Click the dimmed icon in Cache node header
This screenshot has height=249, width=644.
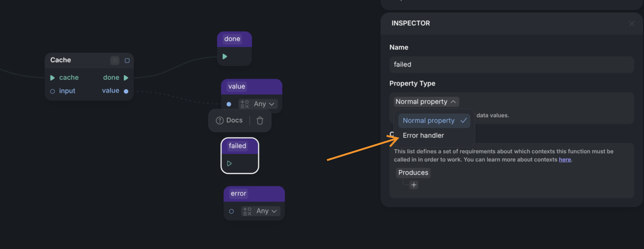(x=115, y=61)
